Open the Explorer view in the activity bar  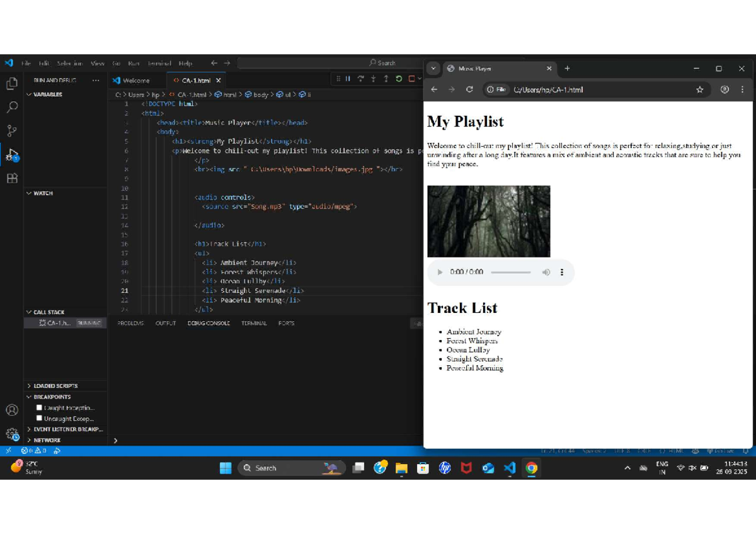[x=11, y=84]
